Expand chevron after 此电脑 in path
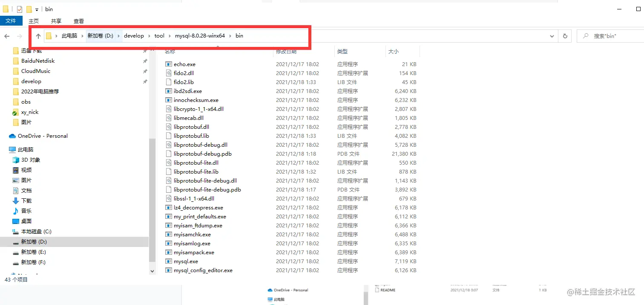644x305 pixels. click(x=83, y=36)
